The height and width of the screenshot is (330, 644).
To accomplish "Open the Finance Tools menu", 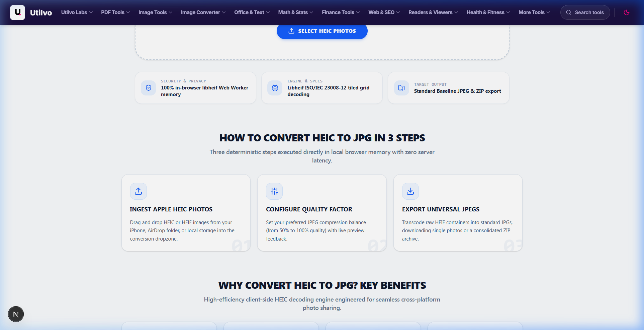I will (x=341, y=12).
